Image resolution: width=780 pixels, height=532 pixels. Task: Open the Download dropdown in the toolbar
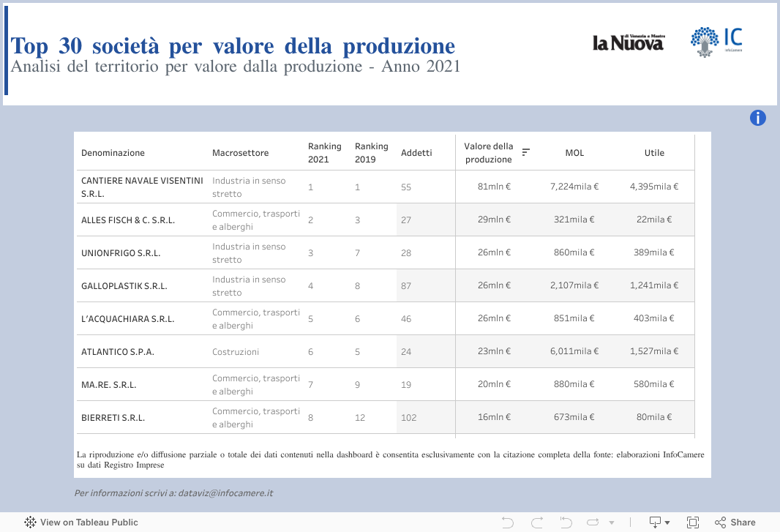pyautogui.click(x=659, y=522)
